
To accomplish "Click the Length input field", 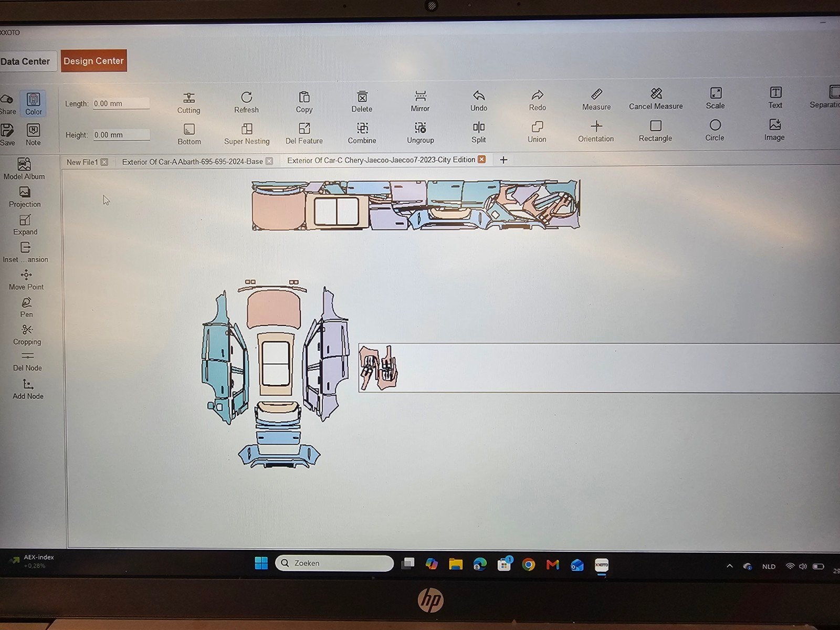I will click(x=121, y=103).
